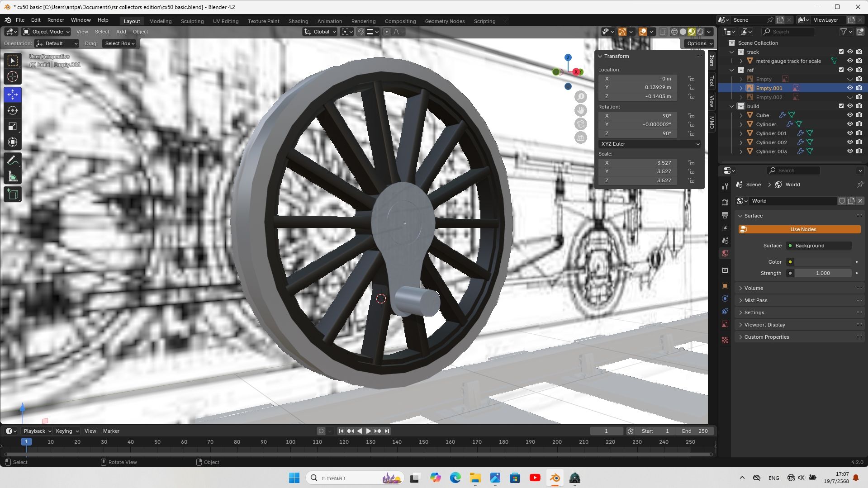The width and height of the screenshot is (868, 488).
Task: Select the Select Box tool in toolbar
Action: click(x=13, y=60)
